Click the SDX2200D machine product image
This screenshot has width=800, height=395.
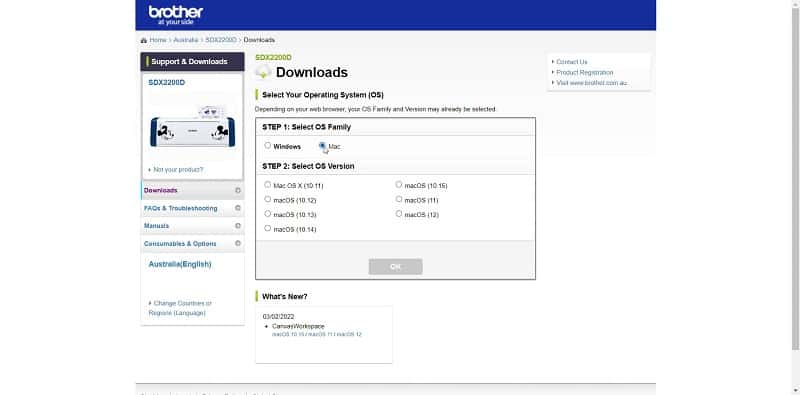click(192, 128)
